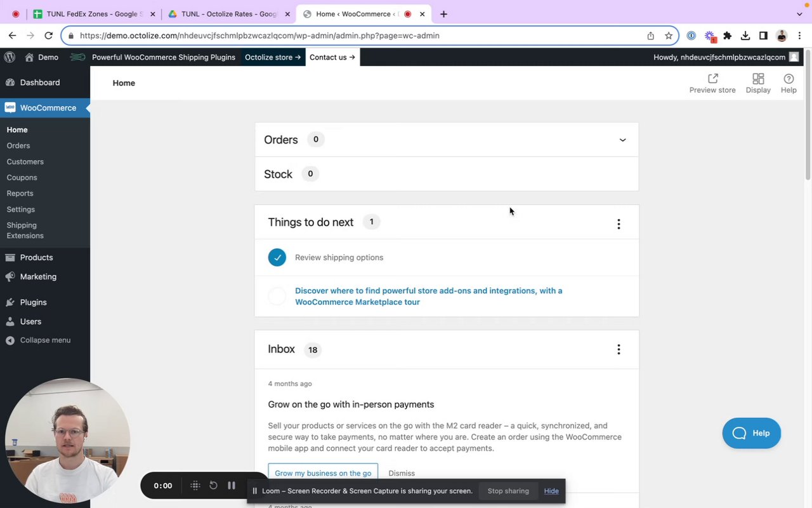Click Grow my business on the go
812x508 pixels.
coord(323,472)
